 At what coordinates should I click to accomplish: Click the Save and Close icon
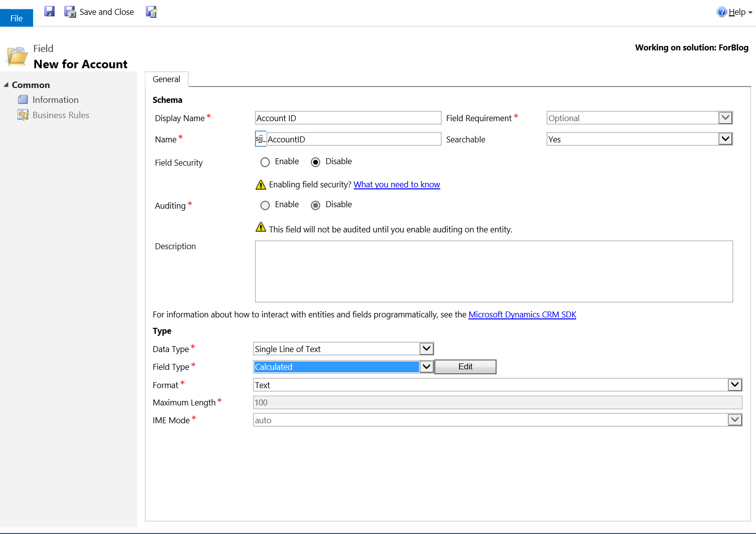pos(70,12)
